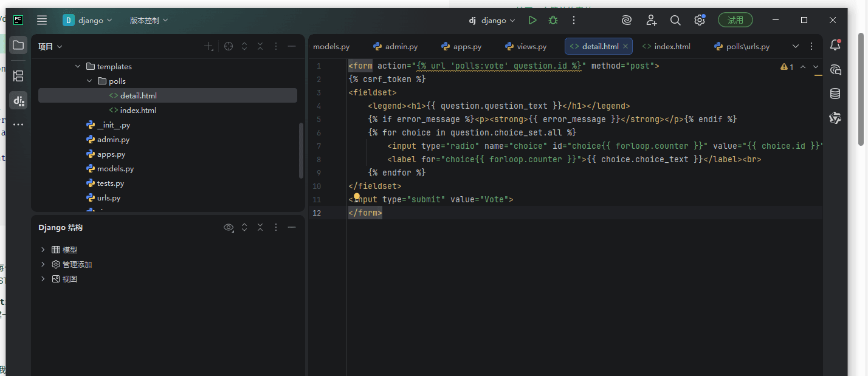
Task: Open Search Everywhere magnifier
Action: 675,20
